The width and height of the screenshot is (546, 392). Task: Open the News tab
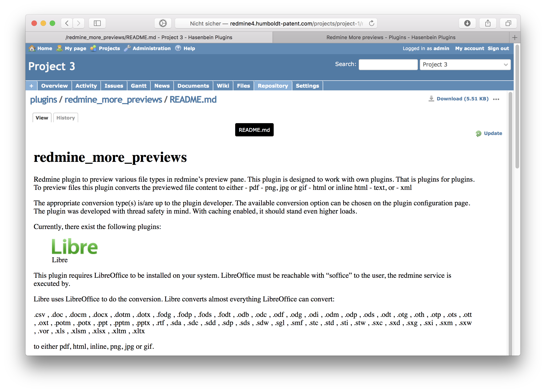coord(162,86)
